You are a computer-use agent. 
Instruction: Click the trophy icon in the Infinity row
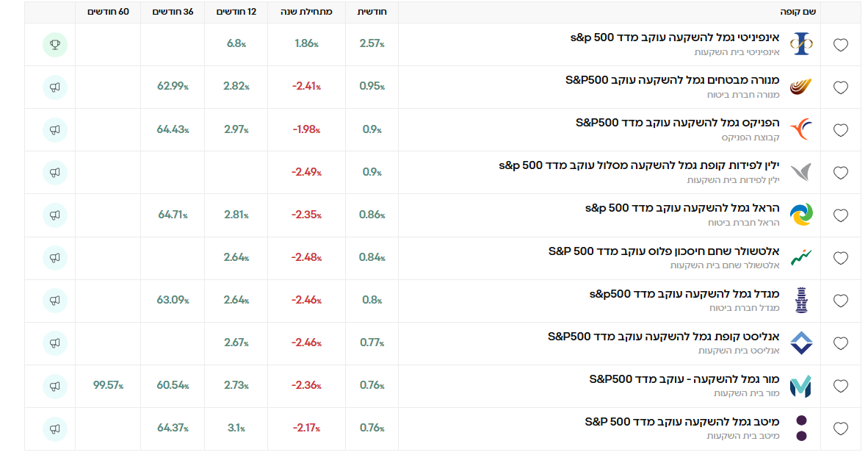click(55, 45)
